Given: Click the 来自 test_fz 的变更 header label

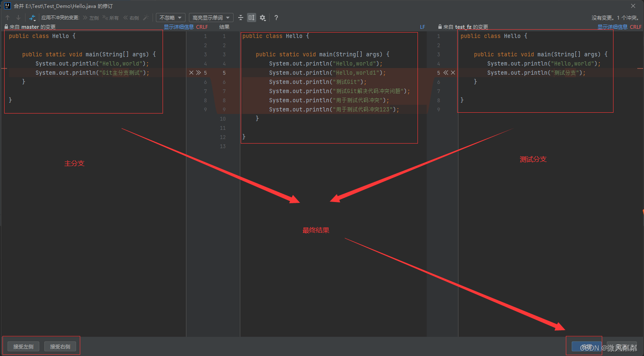Looking at the screenshot, I should click(466, 27).
